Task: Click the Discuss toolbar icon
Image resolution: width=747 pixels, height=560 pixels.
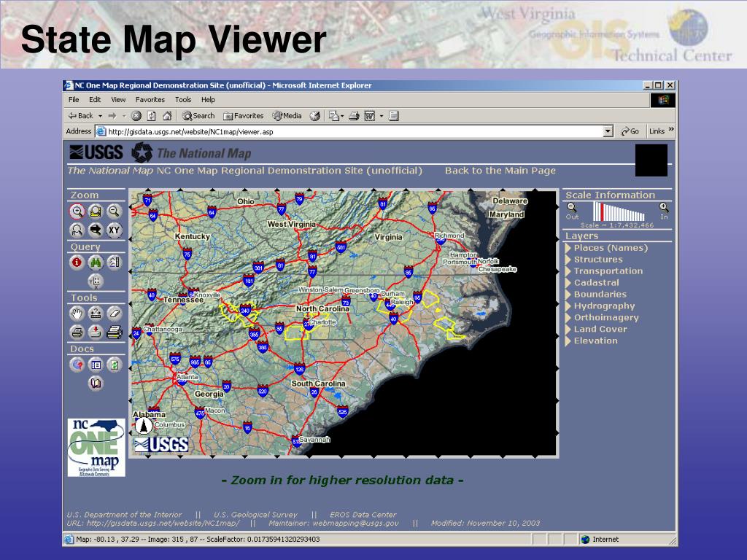Action: 393,116
